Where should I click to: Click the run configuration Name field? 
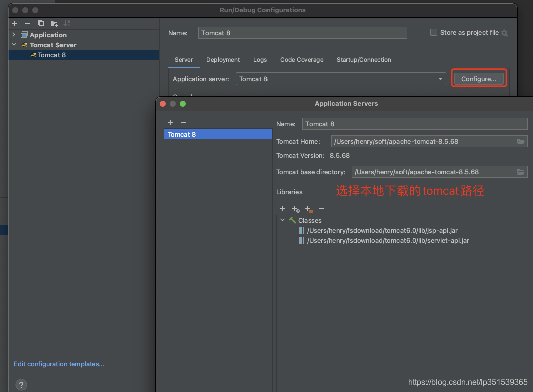302,33
